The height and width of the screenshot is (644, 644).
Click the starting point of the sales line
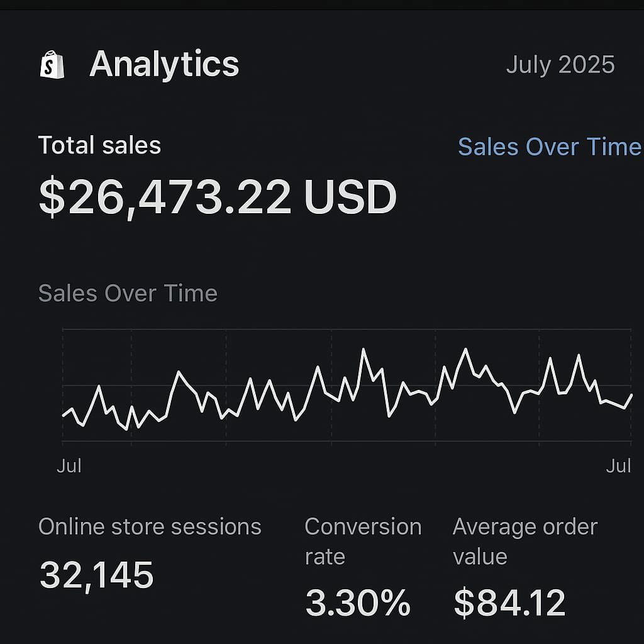point(64,416)
